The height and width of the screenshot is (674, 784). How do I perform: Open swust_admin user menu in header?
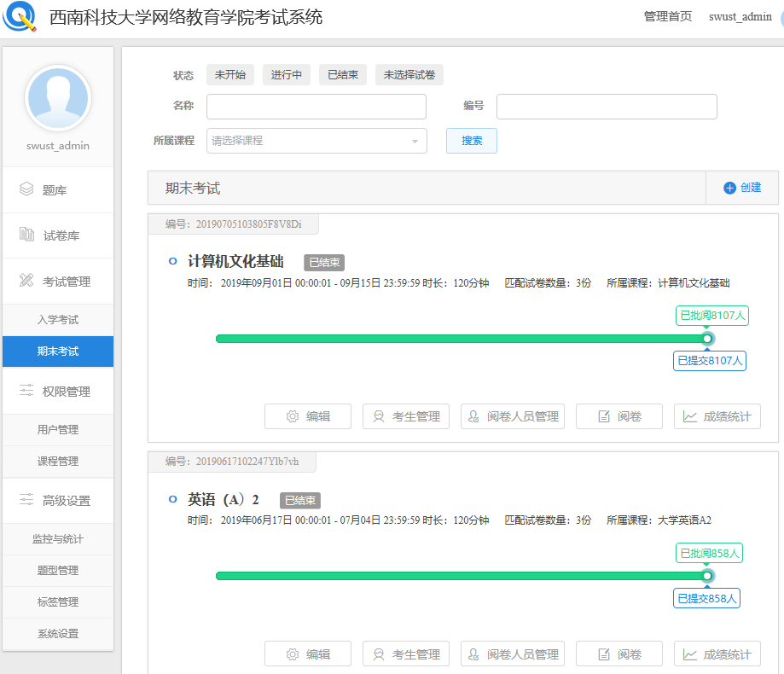pos(740,17)
